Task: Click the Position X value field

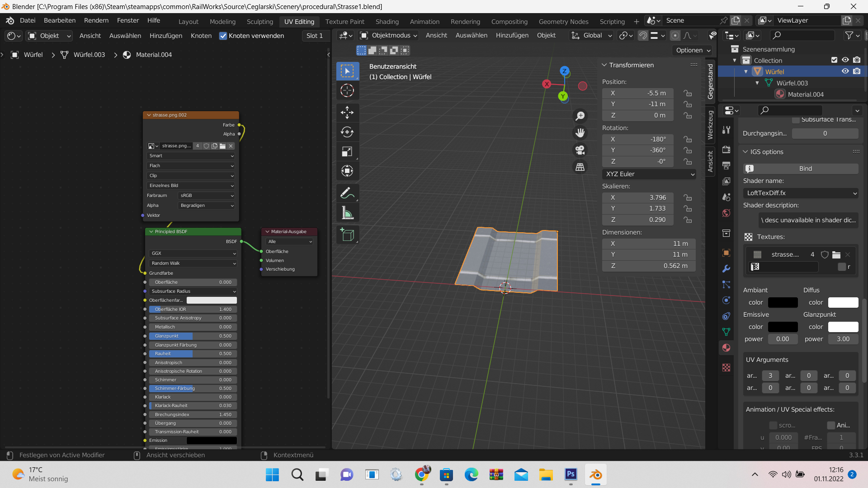Action: [638, 93]
